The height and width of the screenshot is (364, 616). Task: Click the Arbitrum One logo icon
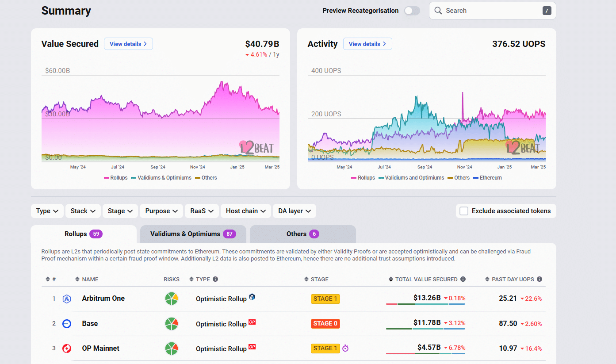click(67, 299)
